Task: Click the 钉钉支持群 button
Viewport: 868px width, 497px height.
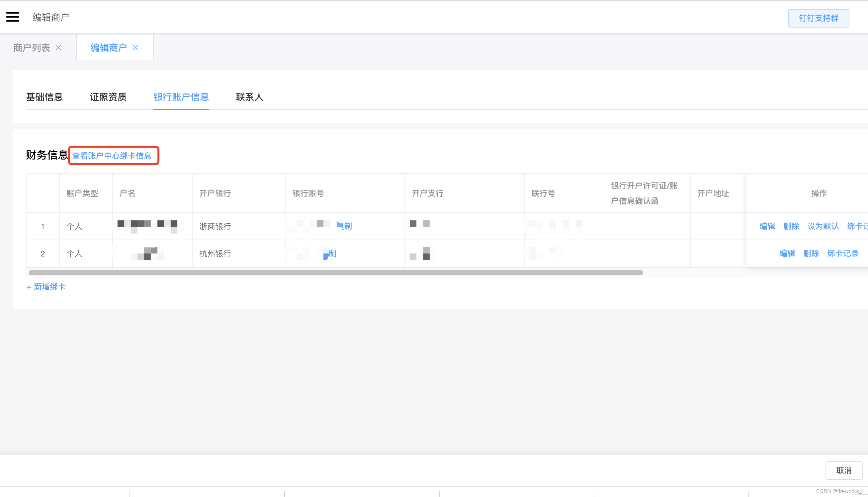Action: (x=818, y=18)
